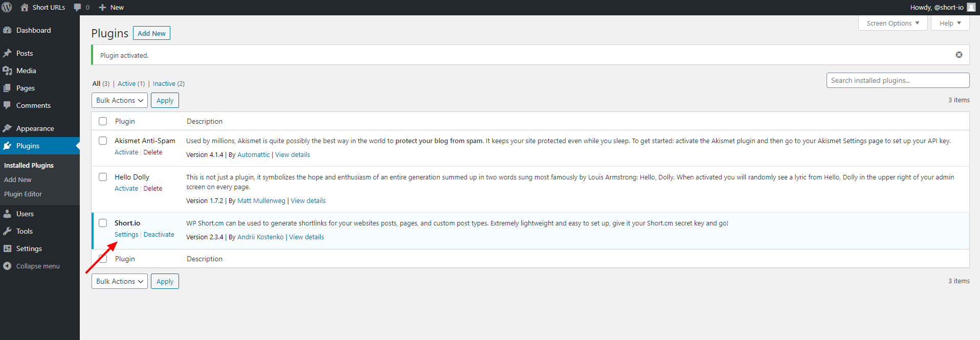Open the Pages icon in sidebar
The height and width of the screenshot is (340, 980).
7,88
